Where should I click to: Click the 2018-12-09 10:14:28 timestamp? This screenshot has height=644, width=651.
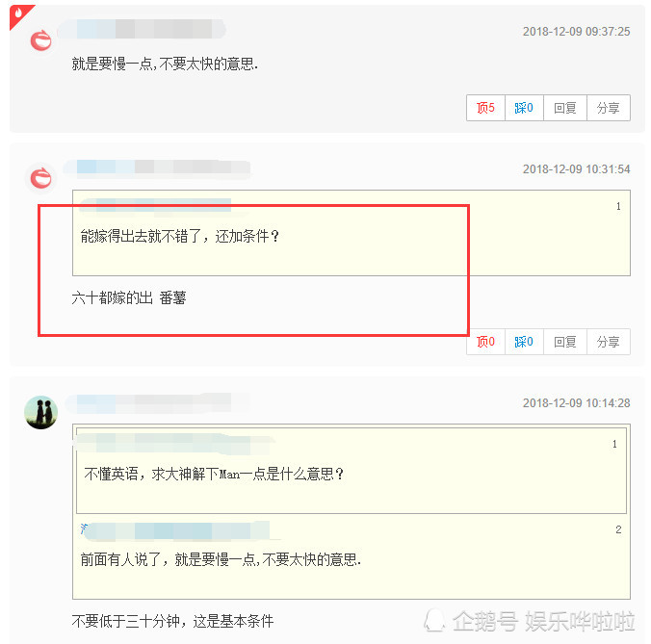576,403
